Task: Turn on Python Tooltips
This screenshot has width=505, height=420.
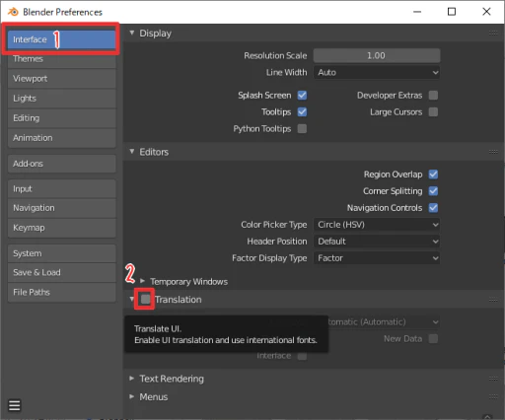Action: pyautogui.click(x=302, y=128)
